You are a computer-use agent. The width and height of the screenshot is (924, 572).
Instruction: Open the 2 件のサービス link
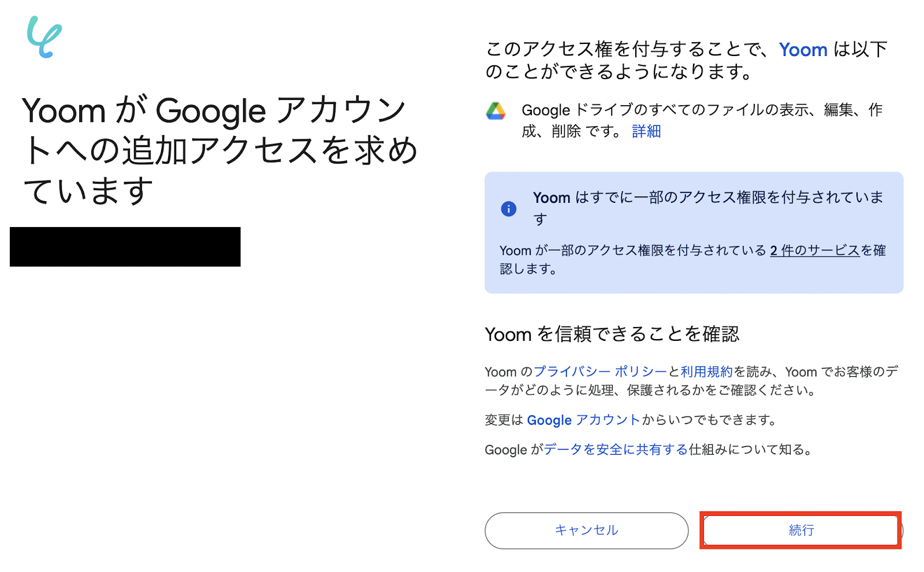[815, 251]
